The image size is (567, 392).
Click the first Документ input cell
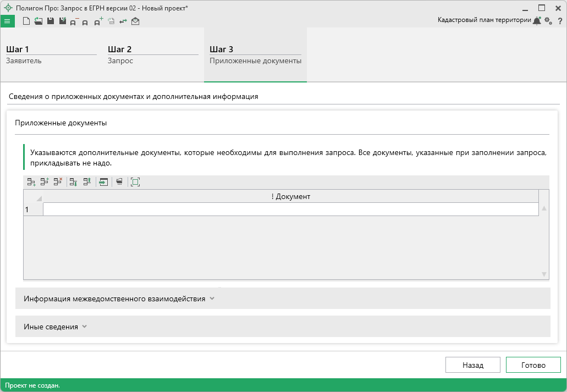click(290, 209)
